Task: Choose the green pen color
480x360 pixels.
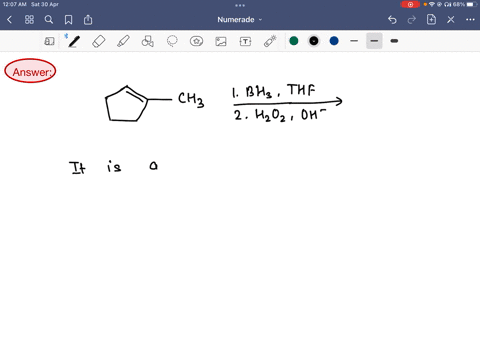Action: pos(294,41)
